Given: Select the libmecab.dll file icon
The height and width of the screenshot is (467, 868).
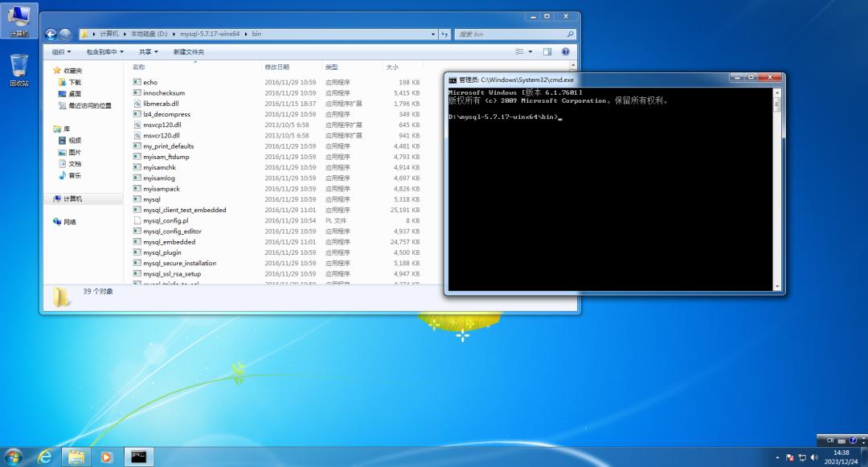Looking at the screenshot, I should [137, 104].
